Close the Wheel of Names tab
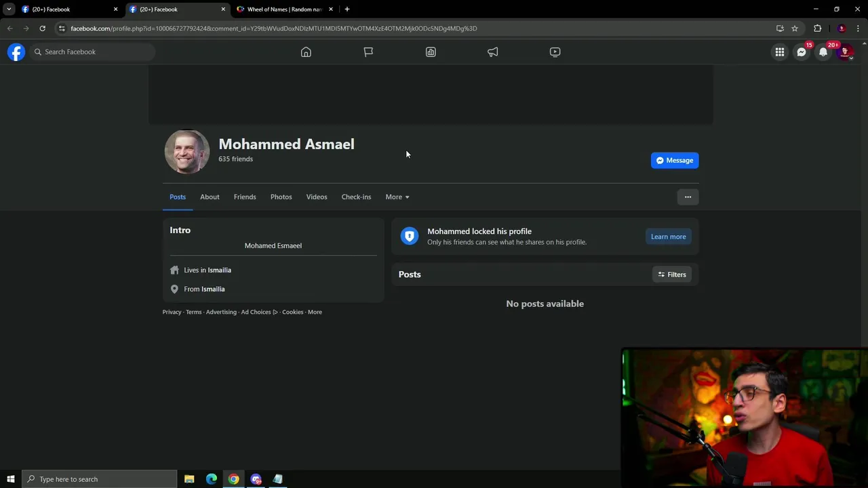The image size is (868, 488). tap(331, 9)
